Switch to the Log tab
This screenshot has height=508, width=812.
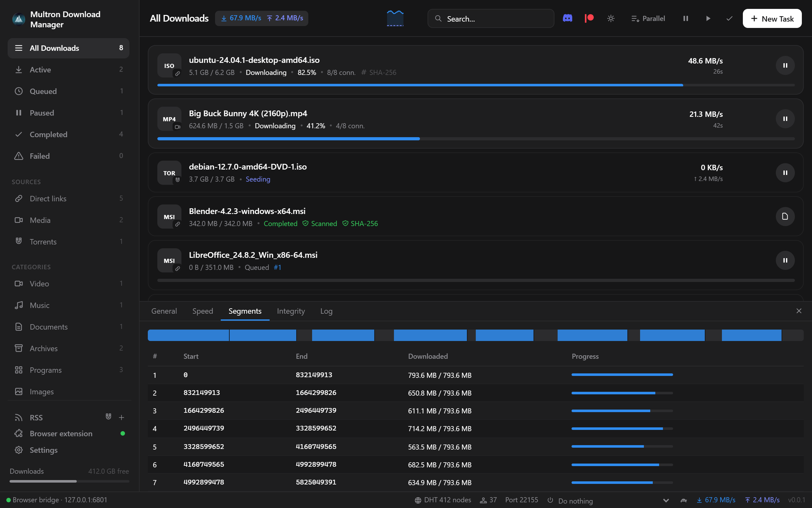pyautogui.click(x=326, y=311)
